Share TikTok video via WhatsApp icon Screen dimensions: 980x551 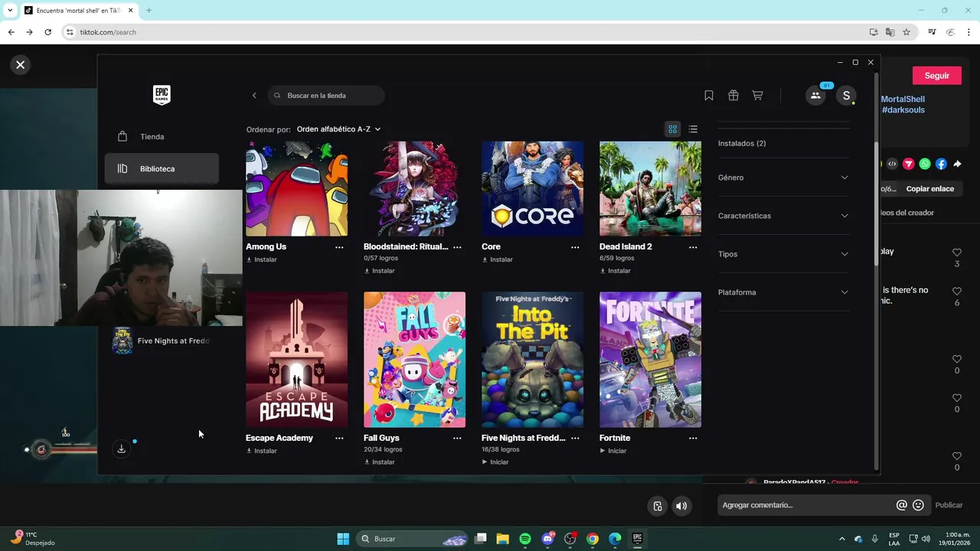[925, 164]
